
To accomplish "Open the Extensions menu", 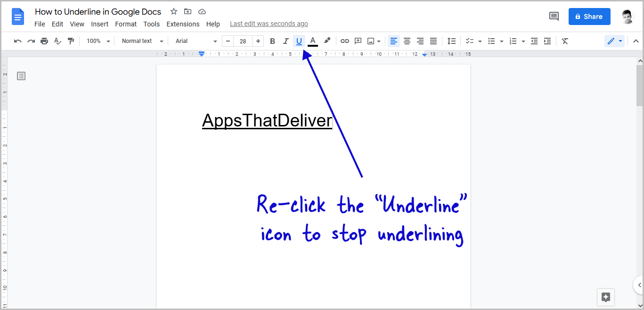I will point(183,24).
